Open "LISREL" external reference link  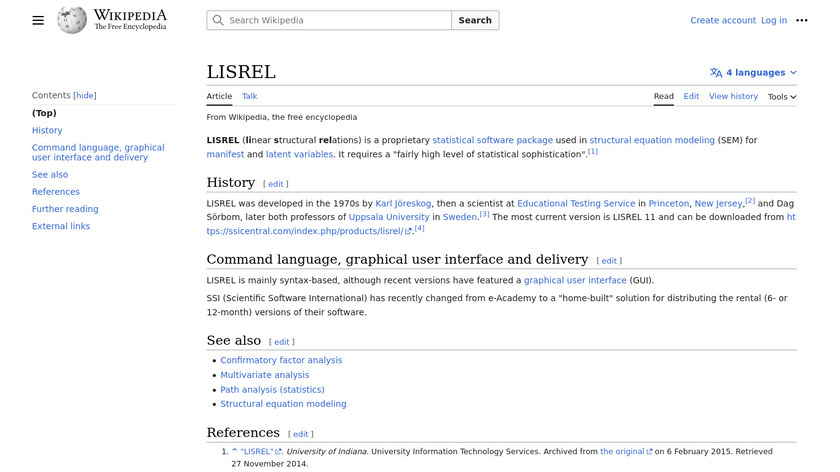pos(260,452)
